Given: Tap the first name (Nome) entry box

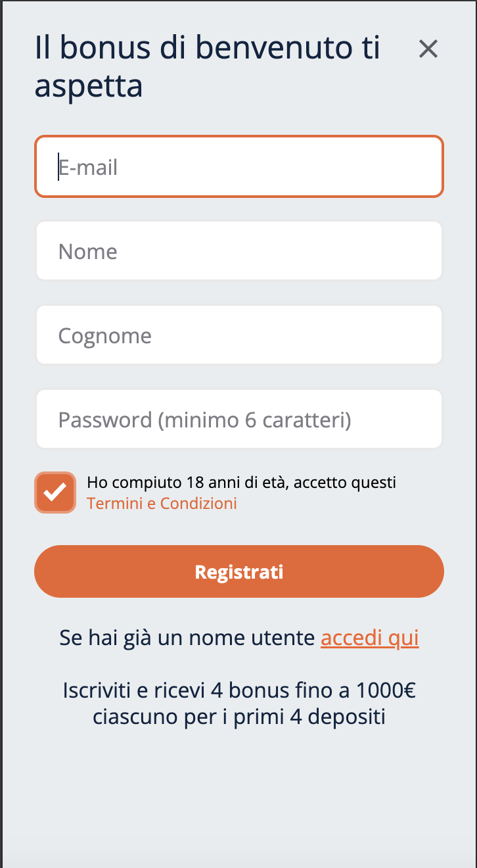Looking at the screenshot, I should point(239,251).
